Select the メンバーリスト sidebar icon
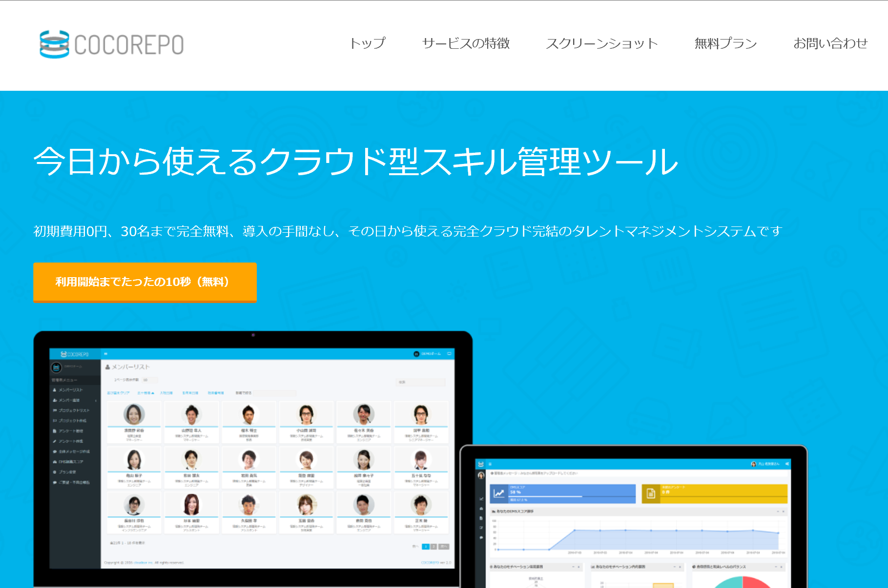The width and height of the screenshot is (888, 588). [x=54, y=390]
